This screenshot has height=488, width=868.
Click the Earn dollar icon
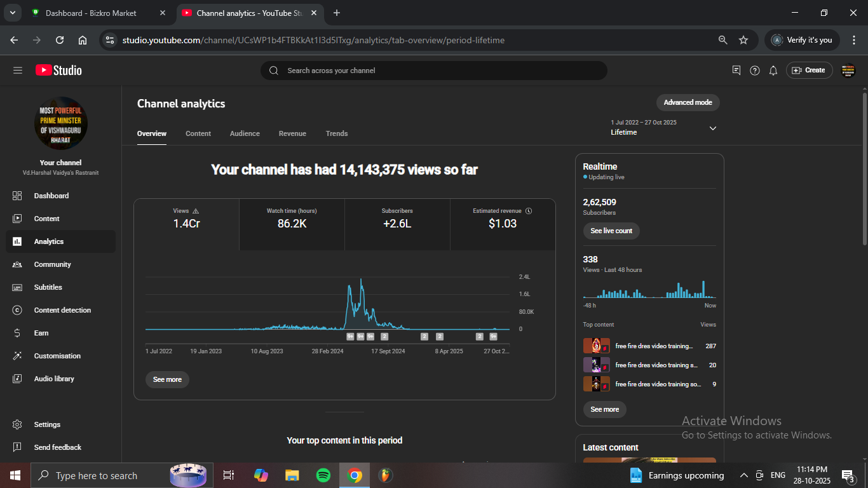pyautogui.click(x=18, y=333)
